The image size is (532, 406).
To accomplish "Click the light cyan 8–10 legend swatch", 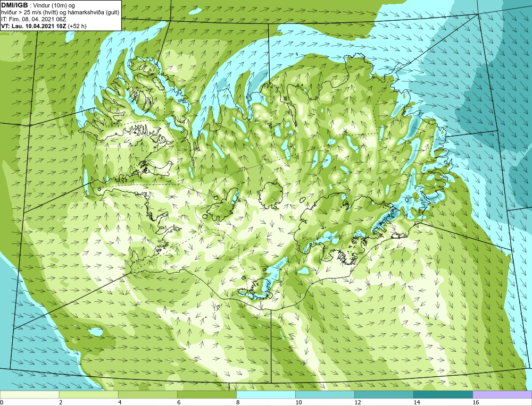I will (266, 394).
